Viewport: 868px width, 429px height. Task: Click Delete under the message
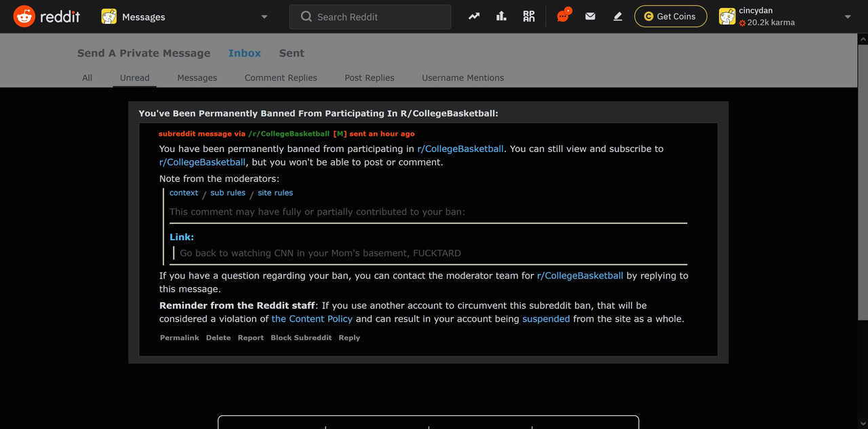click(x=218, y=337)
